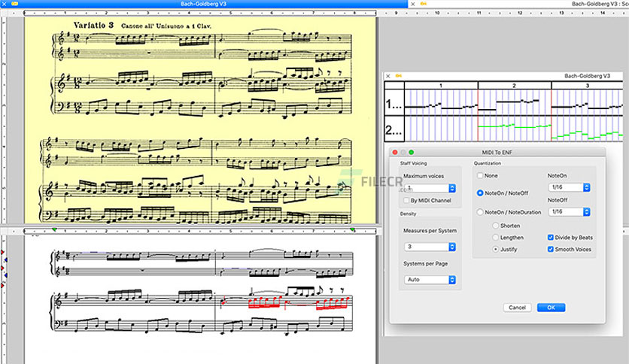The image size is (629, 364).
Task: Close the highlighted blue Bach-Goldberg V3 tab
Action: [x=5, y=4]
